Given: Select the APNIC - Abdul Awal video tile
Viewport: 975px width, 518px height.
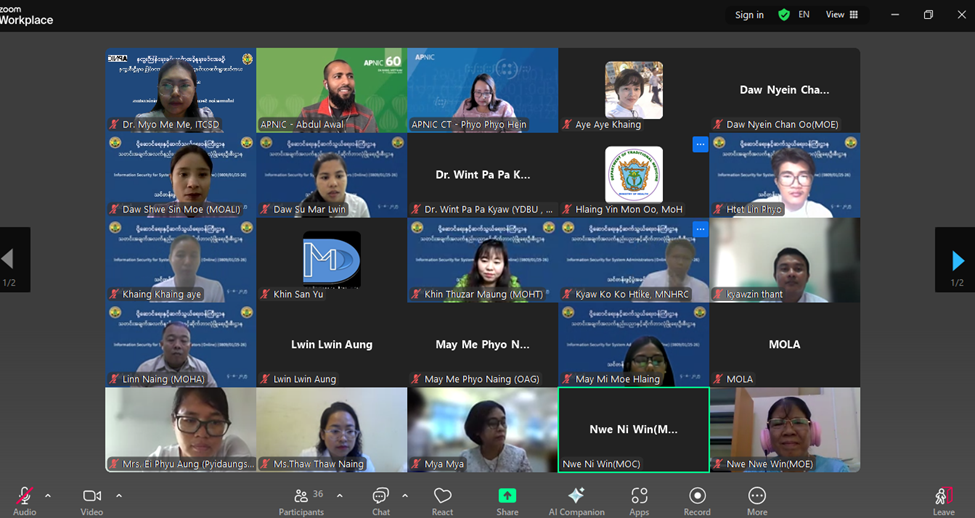Looking at the screenshot, I should point(331,90).
